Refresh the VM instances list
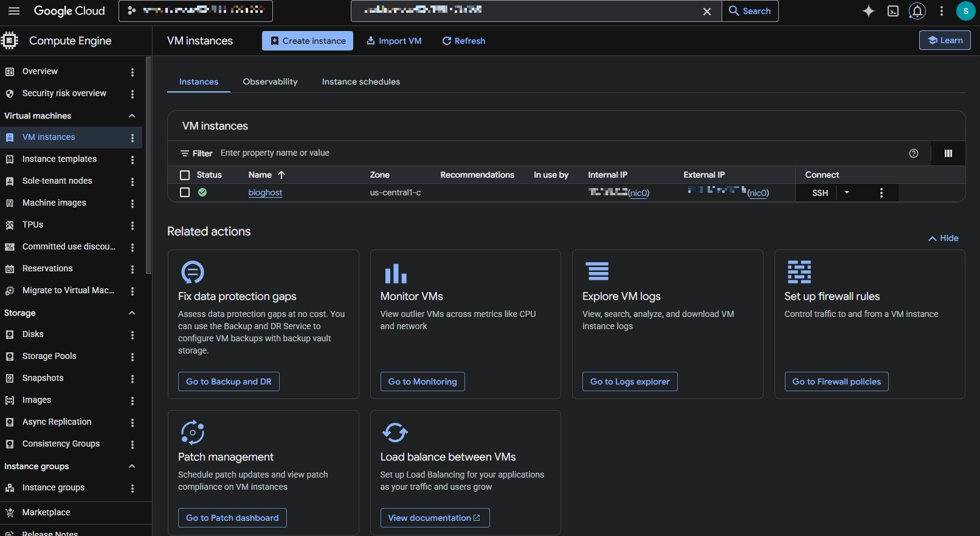 pos(464,41)
